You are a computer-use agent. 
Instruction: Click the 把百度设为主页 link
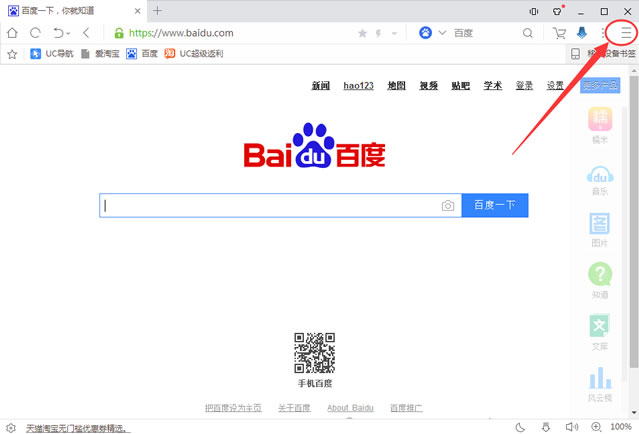click(x=233, y=408)
